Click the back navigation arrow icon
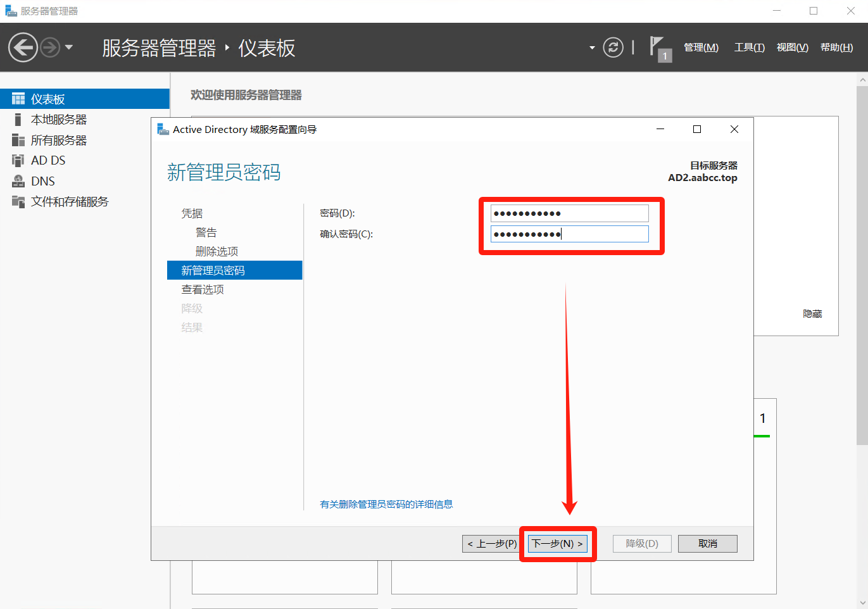The image size is (868, 609). [23, 47]
